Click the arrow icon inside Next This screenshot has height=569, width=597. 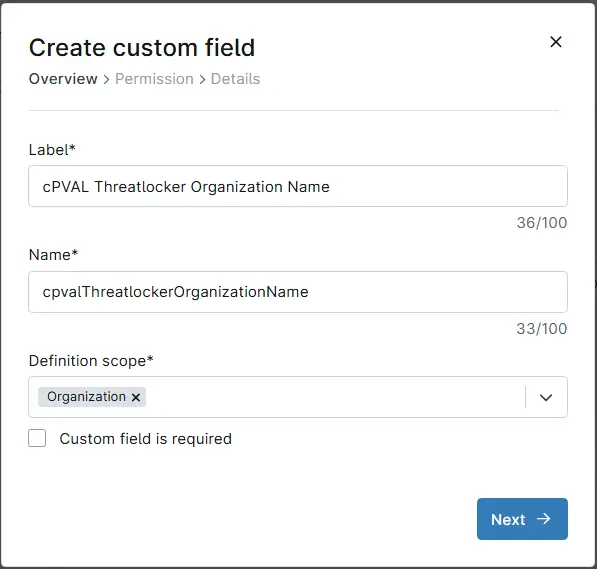pyautogui.click(x=544, y=519)
